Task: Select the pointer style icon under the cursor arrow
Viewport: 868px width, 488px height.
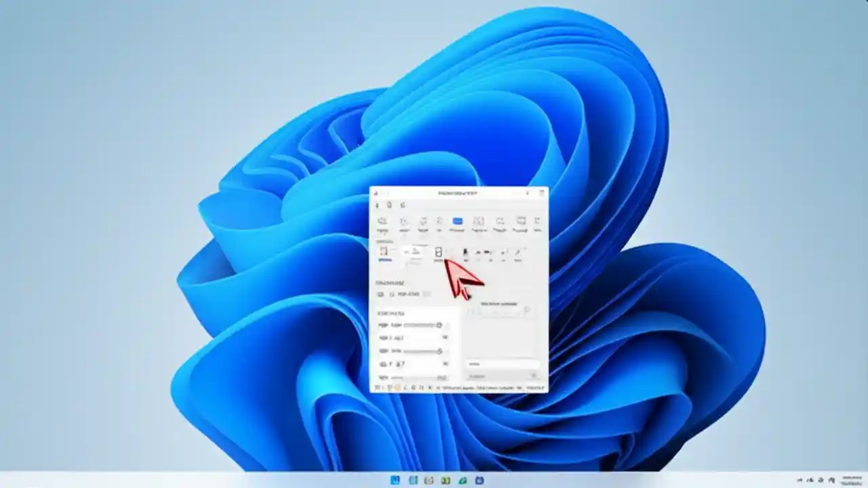Action: coord(439,252)
